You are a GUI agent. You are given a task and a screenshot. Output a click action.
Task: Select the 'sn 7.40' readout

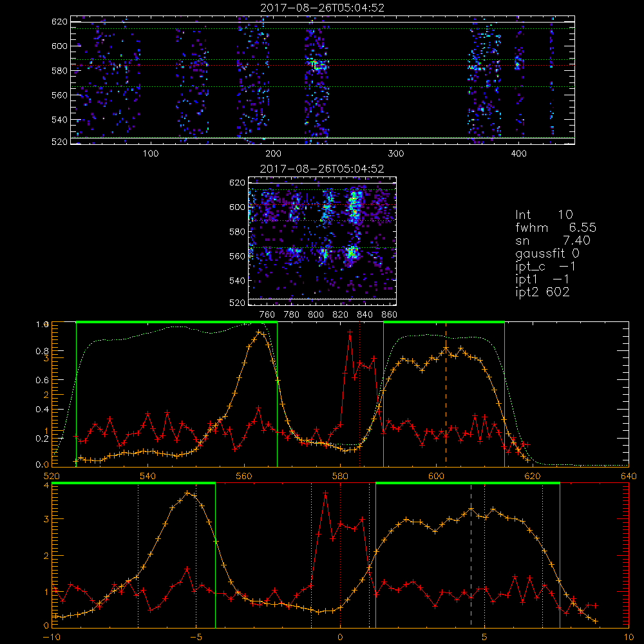click(553, 240)
